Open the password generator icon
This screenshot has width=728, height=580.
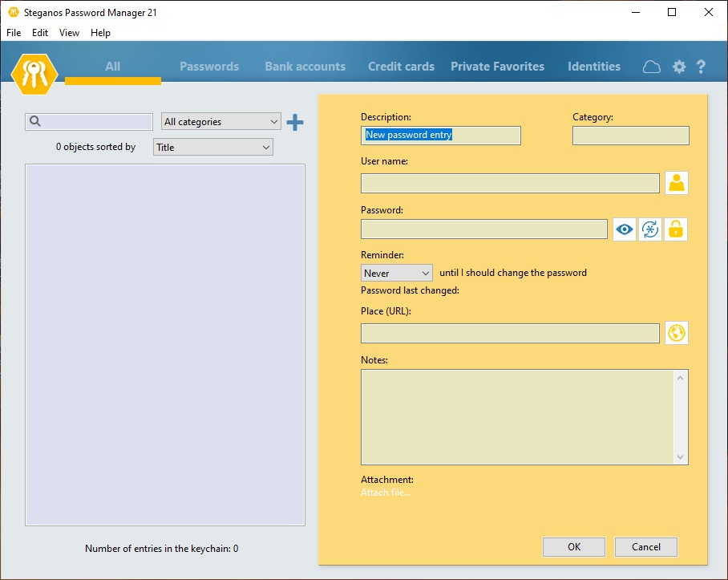(x=649, y=229)
